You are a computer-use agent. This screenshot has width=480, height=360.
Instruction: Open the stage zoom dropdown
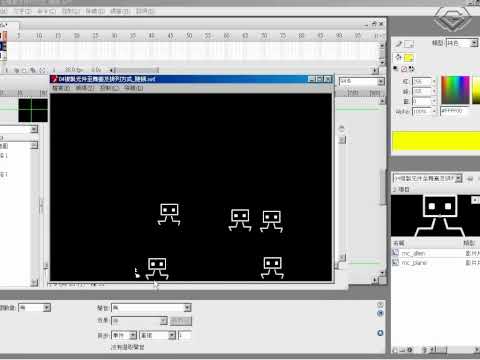point(361,81)
